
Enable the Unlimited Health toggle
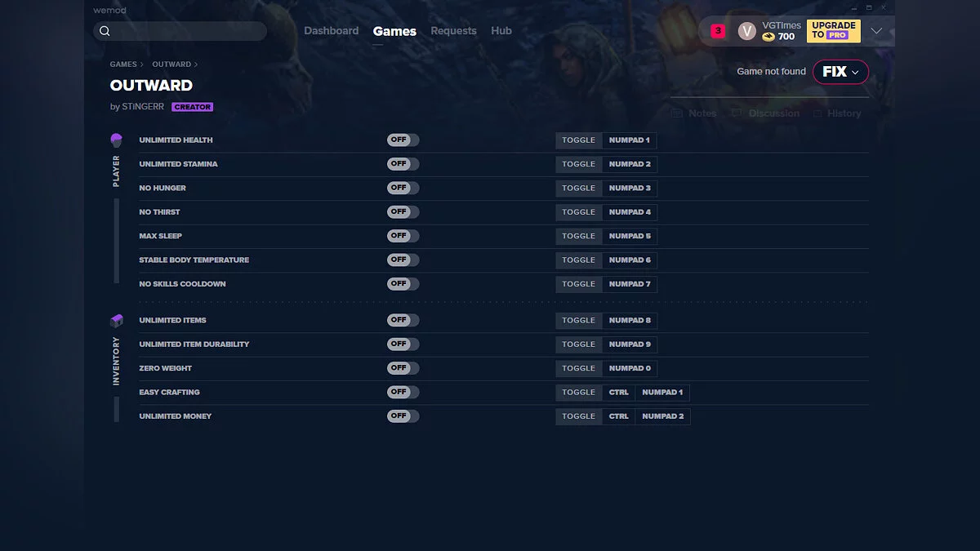(x=403, y=140)
